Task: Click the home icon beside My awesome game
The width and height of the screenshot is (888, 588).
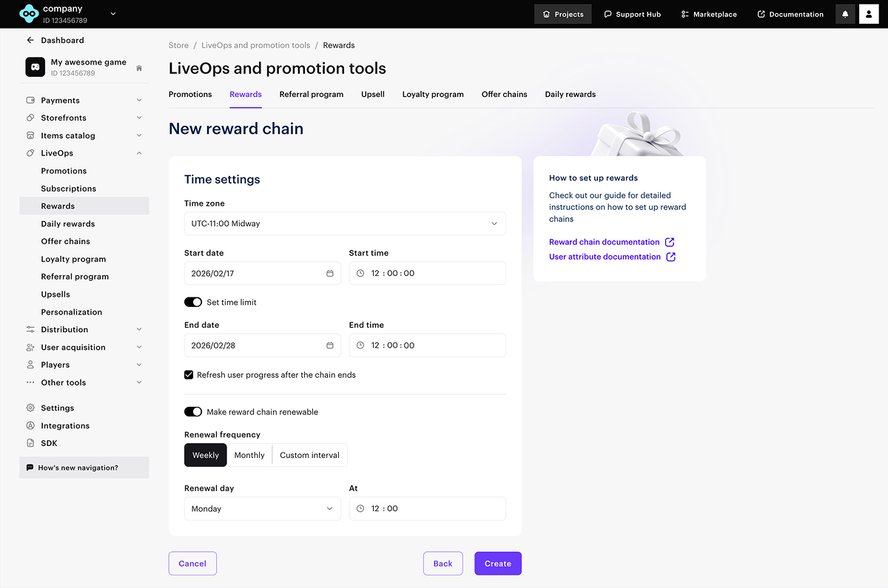Action: click(139, 68)
